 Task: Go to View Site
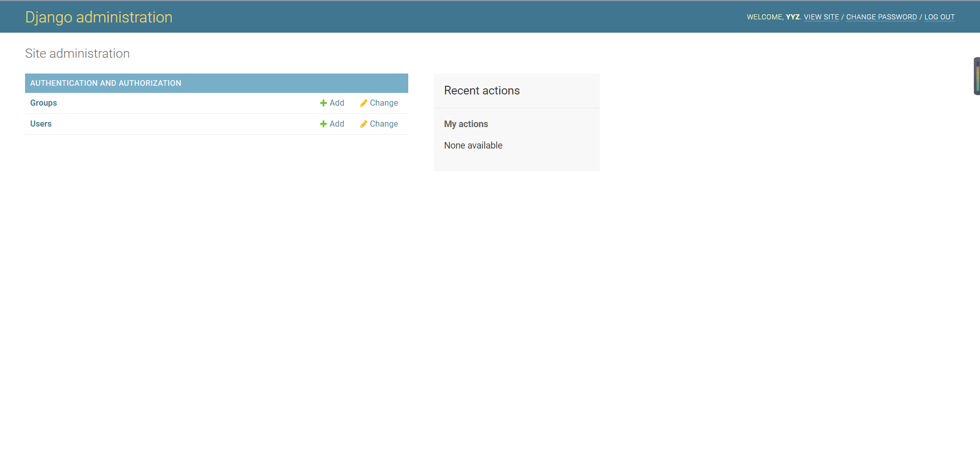pos(821,17)
